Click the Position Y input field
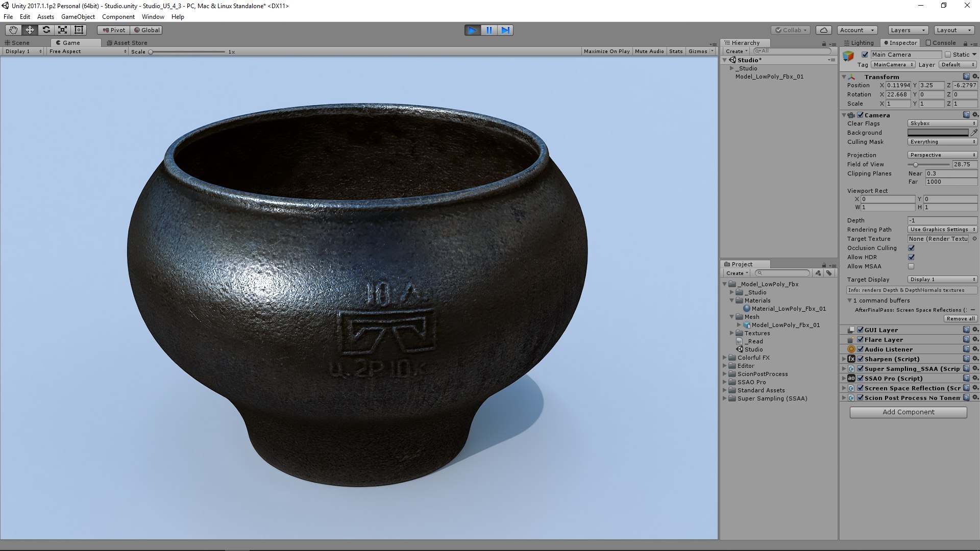 point(932,85)
